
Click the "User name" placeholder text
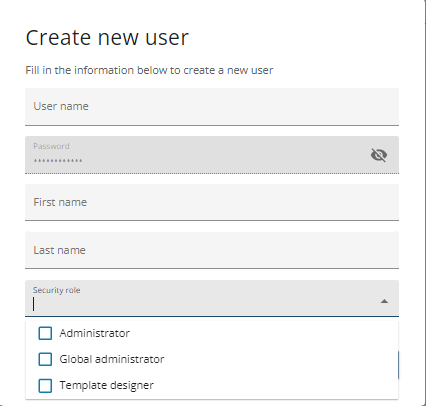[61, 106]
